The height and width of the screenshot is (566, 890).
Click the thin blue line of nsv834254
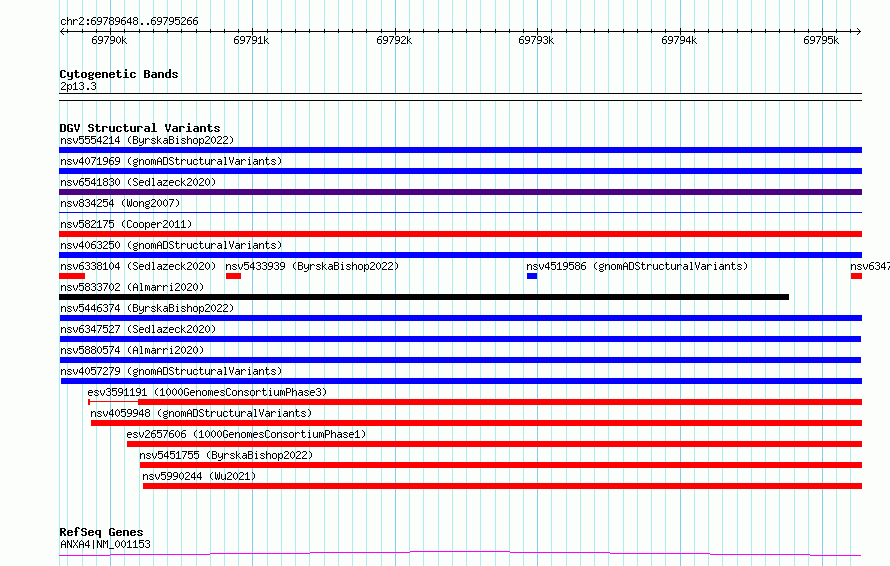[x=460, y=212]
